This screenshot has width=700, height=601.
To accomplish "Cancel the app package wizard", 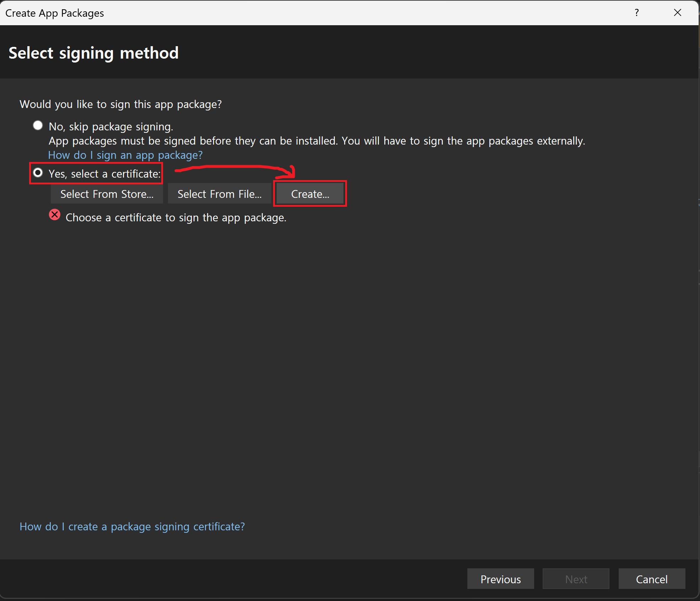I will [x=652, y=579].
